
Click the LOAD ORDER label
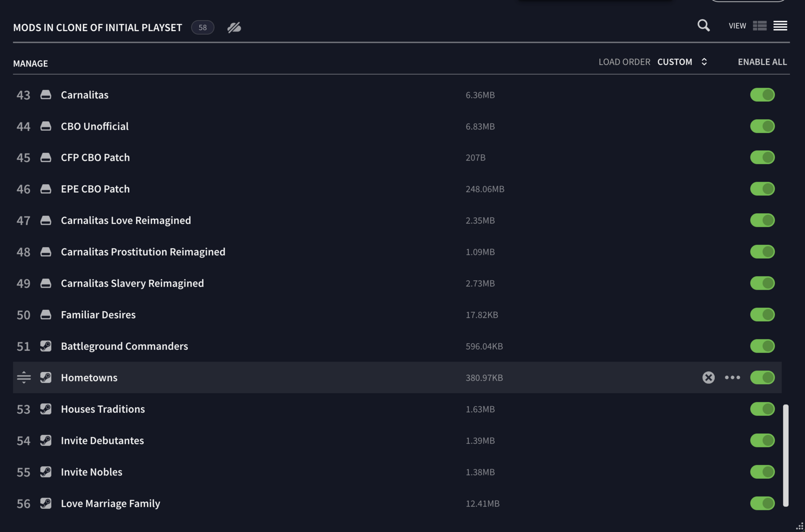[x=624, y=62]
